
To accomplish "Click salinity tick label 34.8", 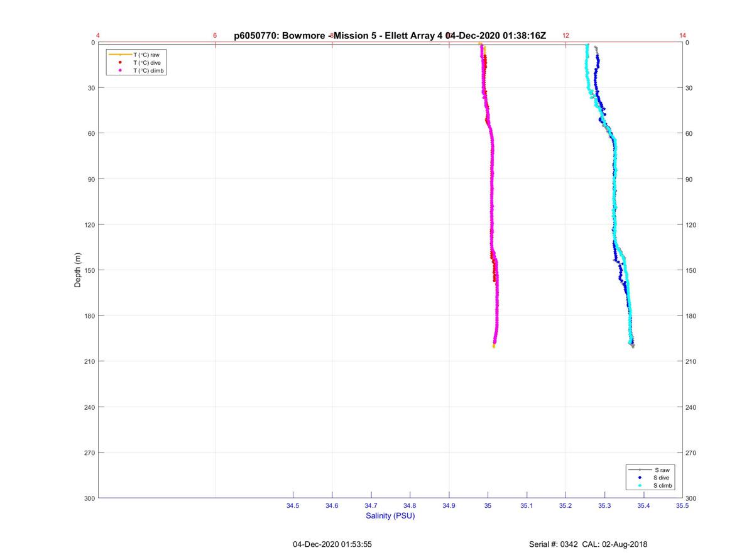I will (x=410, y=505).
